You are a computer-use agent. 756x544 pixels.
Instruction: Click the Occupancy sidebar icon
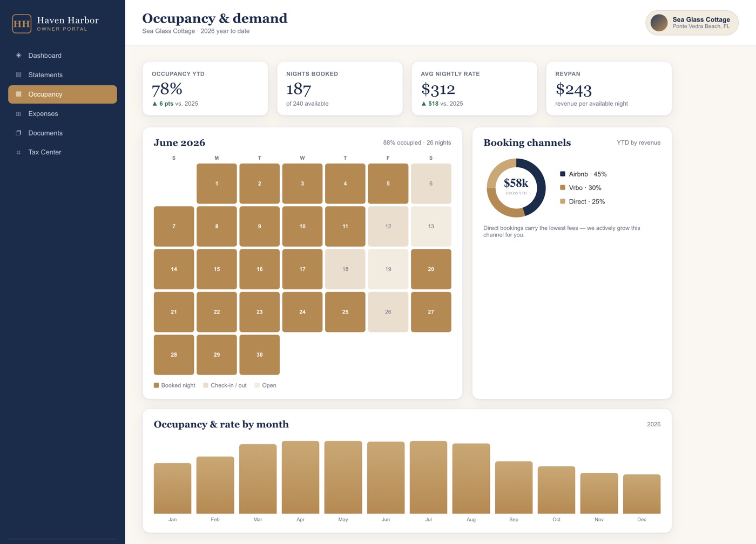point(18,94)
